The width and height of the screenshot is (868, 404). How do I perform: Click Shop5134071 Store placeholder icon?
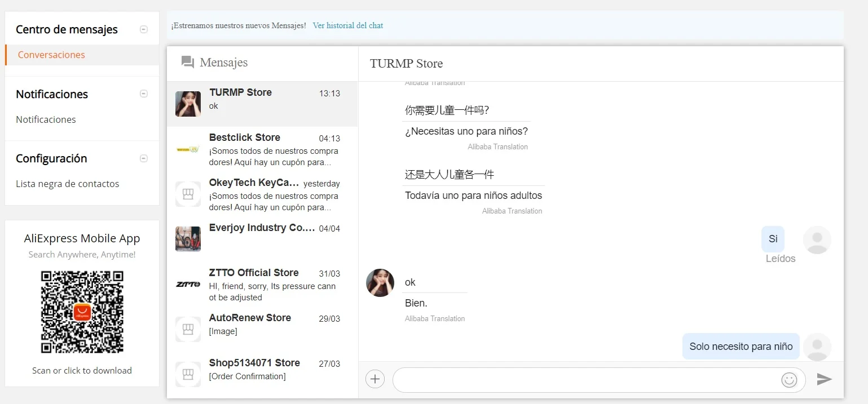(x=188, y=374)
